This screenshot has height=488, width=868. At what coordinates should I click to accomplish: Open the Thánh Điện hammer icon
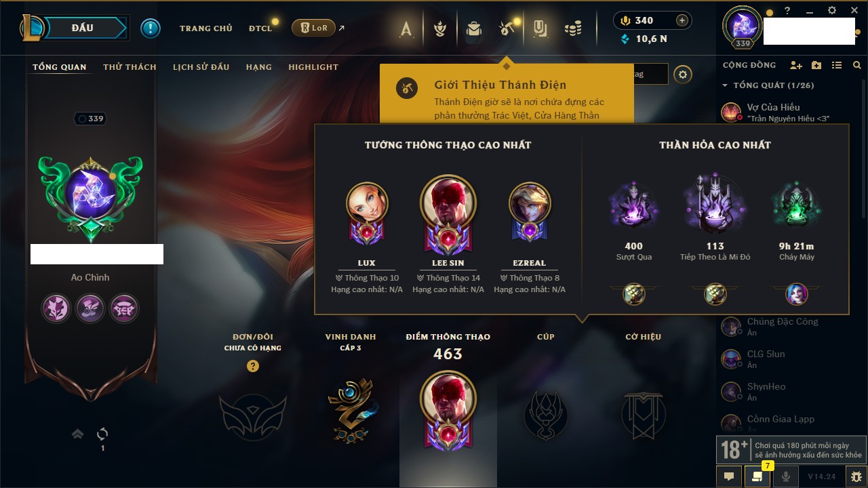506,28
